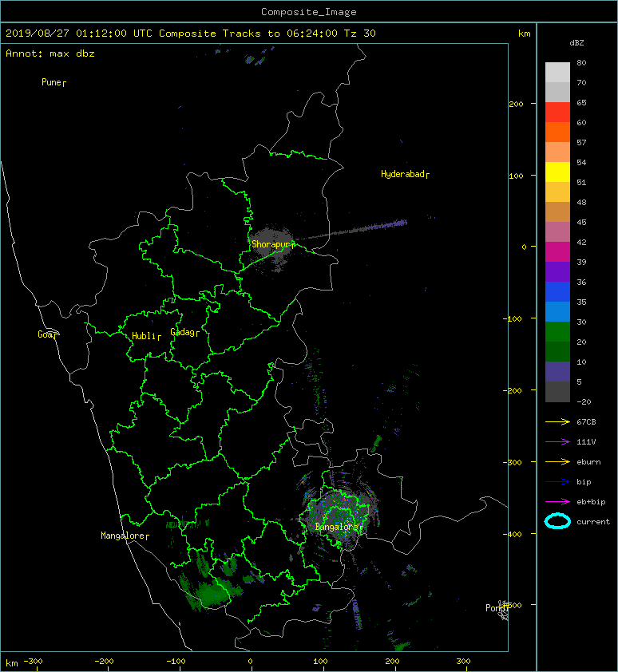618x672 pixels.
Task: Click the Shorapur radar site label
Action: pos(271,244)
